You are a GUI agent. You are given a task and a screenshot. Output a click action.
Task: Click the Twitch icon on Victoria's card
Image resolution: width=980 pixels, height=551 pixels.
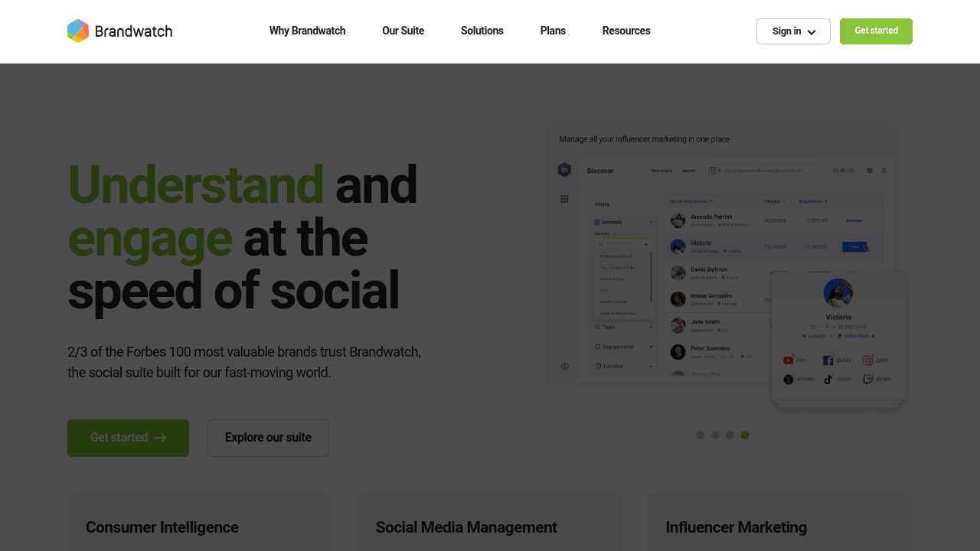tap(867, 380)
